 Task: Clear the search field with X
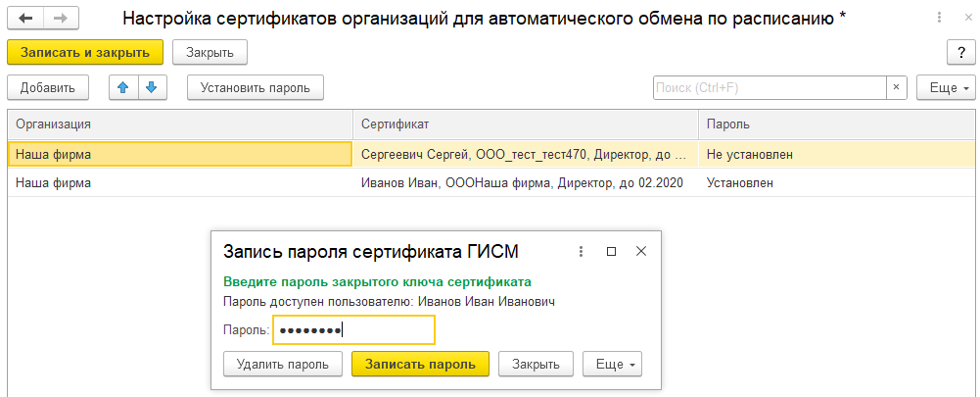[x=896, y=87]
